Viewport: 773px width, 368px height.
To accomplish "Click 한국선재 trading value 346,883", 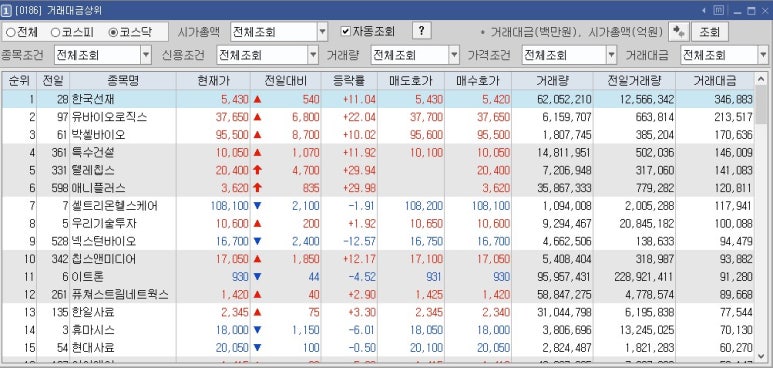I will click(733, 99).
